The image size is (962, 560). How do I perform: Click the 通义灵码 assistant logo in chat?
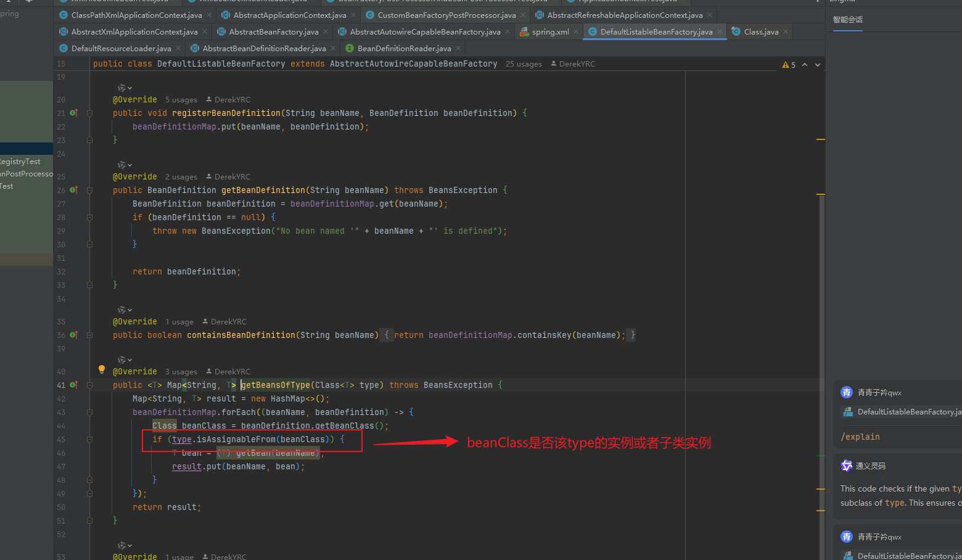pyautogui.click(x=847, y=466)
